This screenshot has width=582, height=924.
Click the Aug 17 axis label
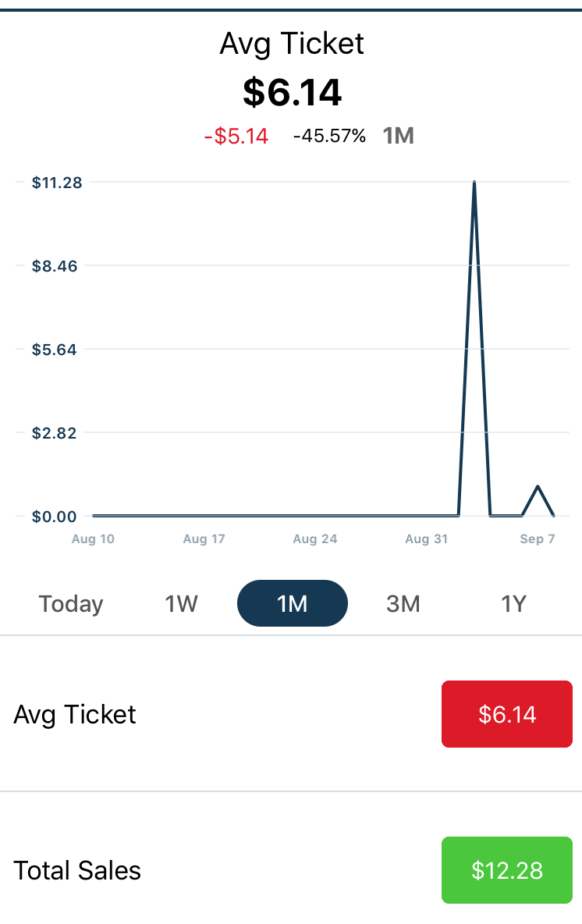(204, 538)
